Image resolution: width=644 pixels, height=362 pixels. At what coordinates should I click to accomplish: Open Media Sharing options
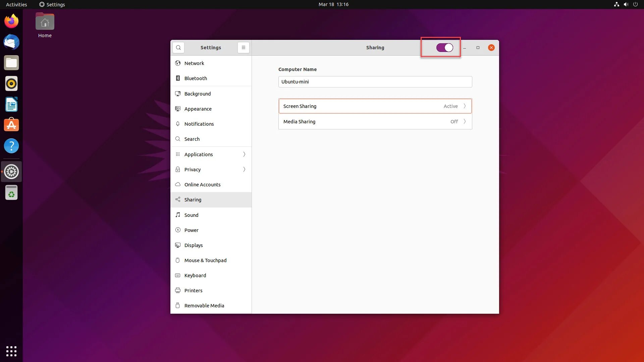pyautogui.click(x=375, y=122)
